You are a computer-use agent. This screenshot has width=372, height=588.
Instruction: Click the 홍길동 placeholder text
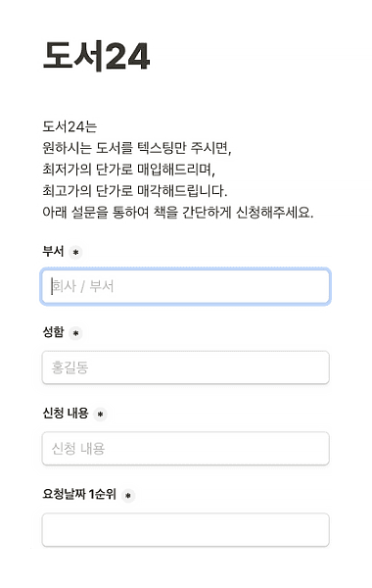pos(70,367)
